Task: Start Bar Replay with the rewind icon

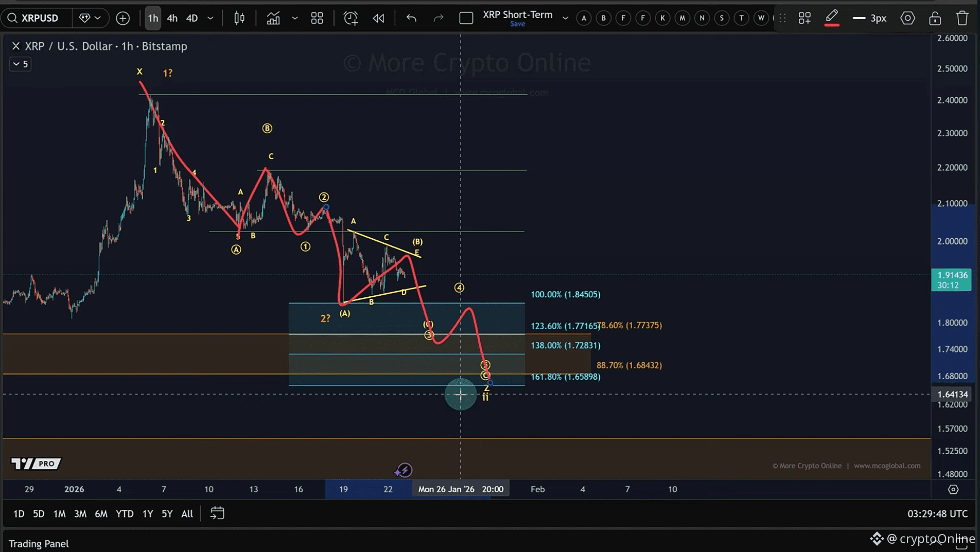Action: pos(379,18)
